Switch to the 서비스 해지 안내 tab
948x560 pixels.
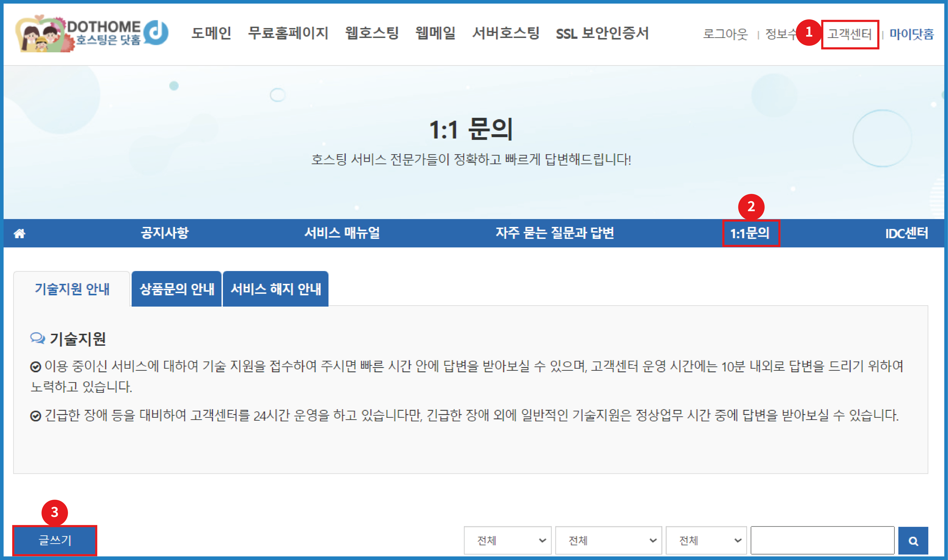point(276,289)
